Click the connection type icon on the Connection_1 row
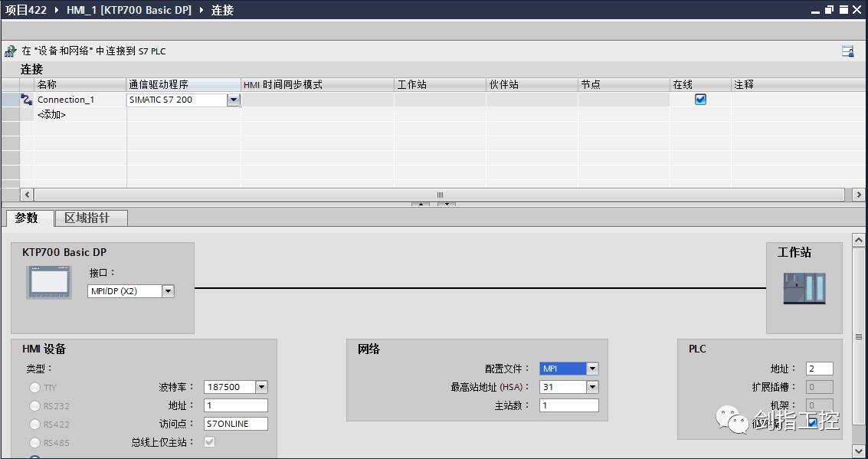This screenshot has width=868, height=459. click(26, 100)
